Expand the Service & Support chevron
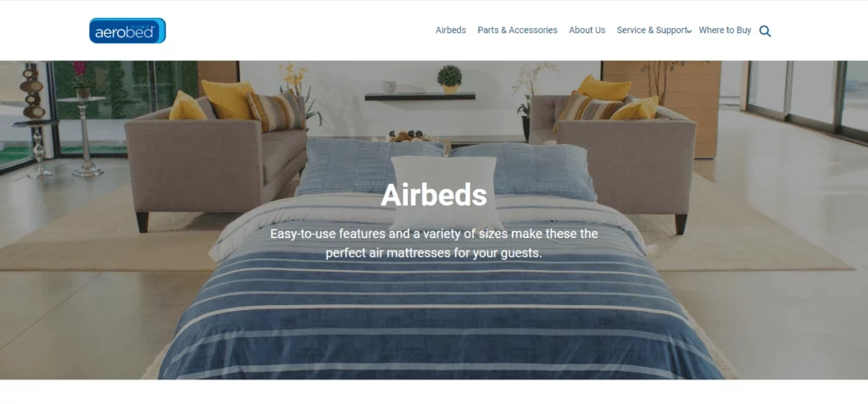The width and height of the screenshot is (868, 404). pos(688,31)
